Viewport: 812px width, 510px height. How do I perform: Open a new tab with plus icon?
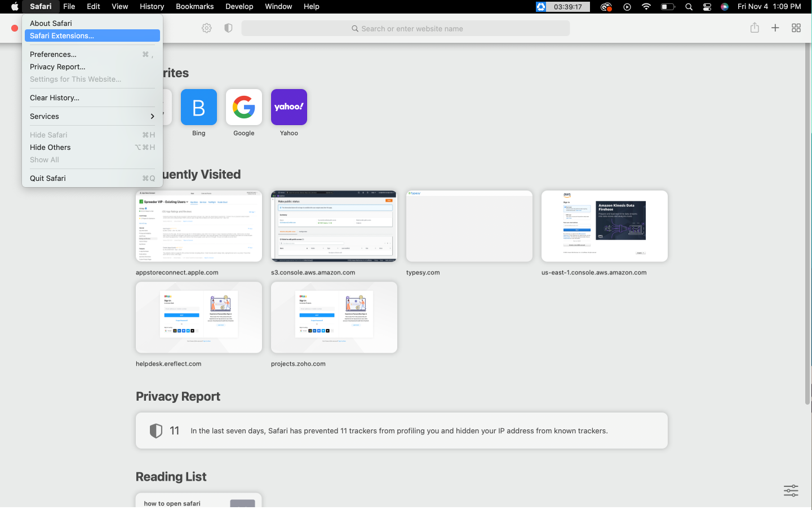click(775, 28)
